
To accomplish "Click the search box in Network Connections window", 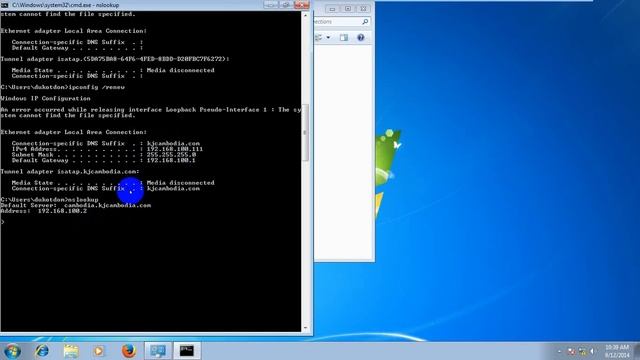I will point(342,22).
